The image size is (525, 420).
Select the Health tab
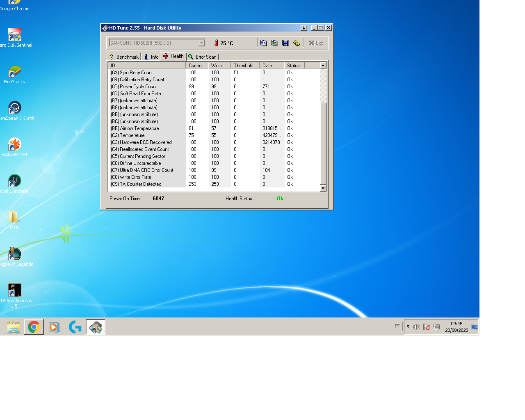(x=173, y=56)
